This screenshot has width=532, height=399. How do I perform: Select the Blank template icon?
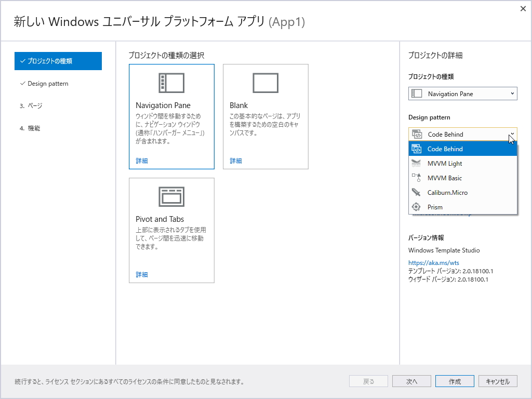[x=265, y=83]
